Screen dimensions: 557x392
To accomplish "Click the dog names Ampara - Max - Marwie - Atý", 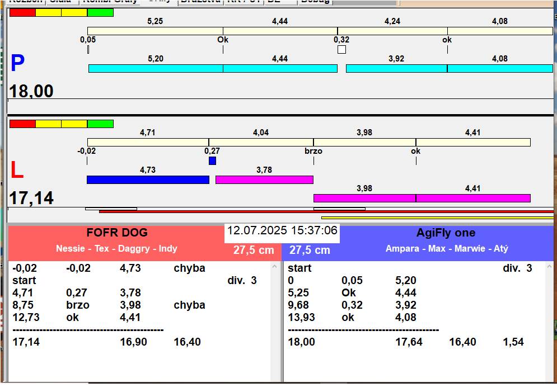I will coord(447,248).
